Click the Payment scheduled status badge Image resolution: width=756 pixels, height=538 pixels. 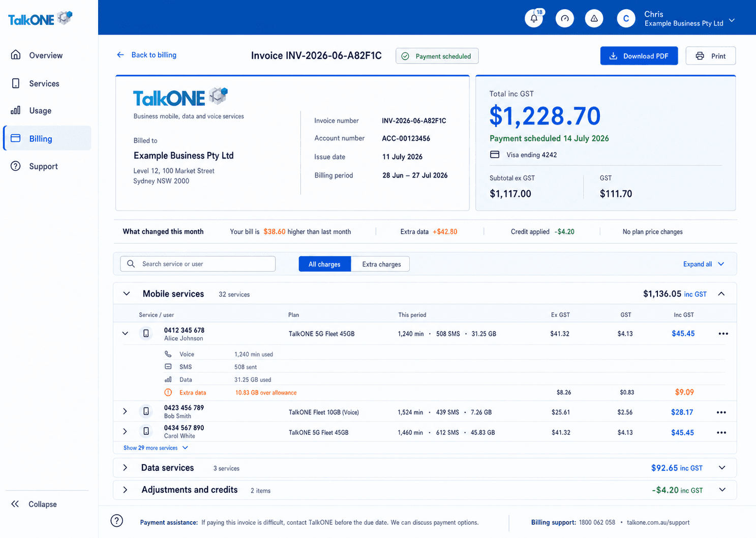pos(437,56)
